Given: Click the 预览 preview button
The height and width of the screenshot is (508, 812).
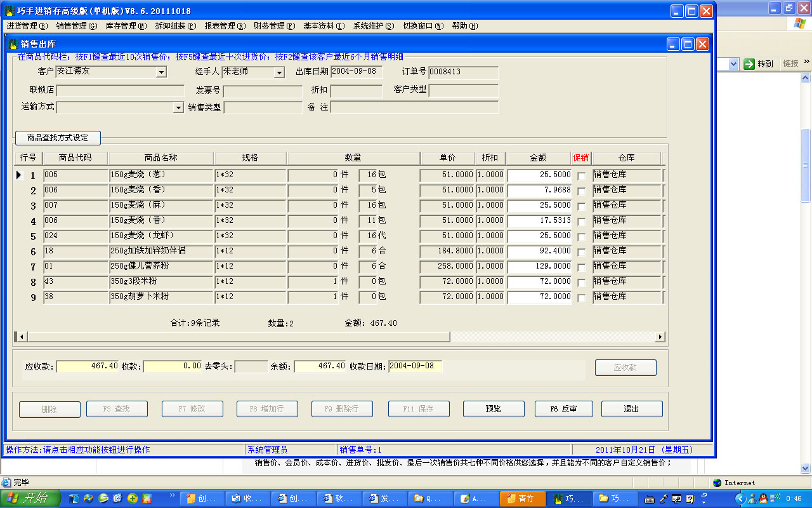Looking at the screenshot, I should click(x=494, y=409).
